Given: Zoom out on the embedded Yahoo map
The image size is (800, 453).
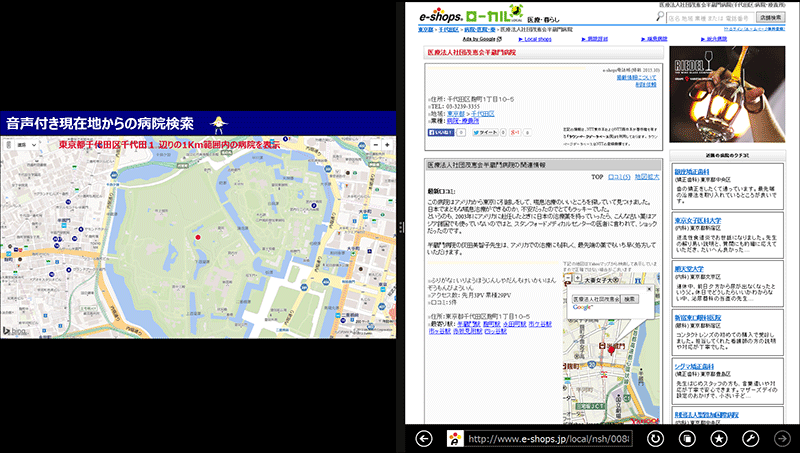Looking at the screenshot, I should pos(568,278).
